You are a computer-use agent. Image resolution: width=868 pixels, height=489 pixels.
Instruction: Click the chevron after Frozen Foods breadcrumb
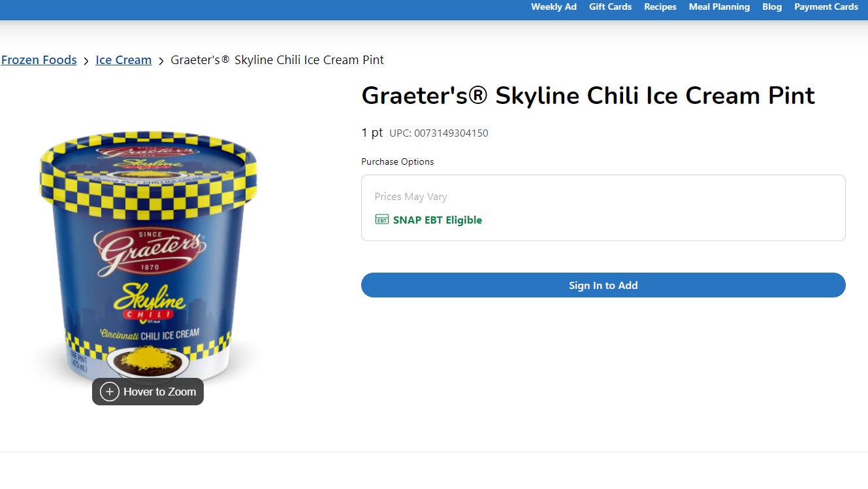(86, 61)
